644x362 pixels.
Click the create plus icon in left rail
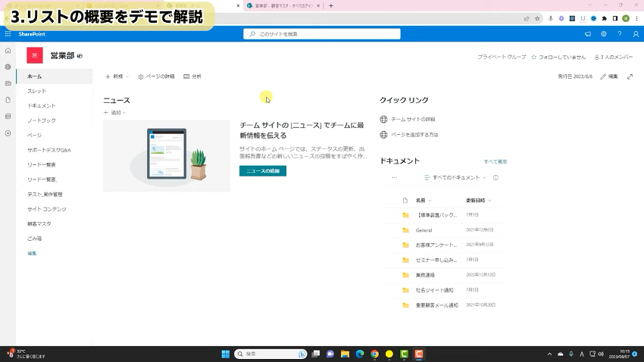click(x=8, y=133)
